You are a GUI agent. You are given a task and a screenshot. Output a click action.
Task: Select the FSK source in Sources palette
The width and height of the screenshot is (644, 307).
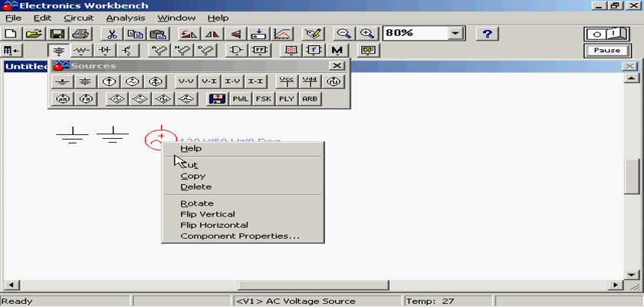264,99
